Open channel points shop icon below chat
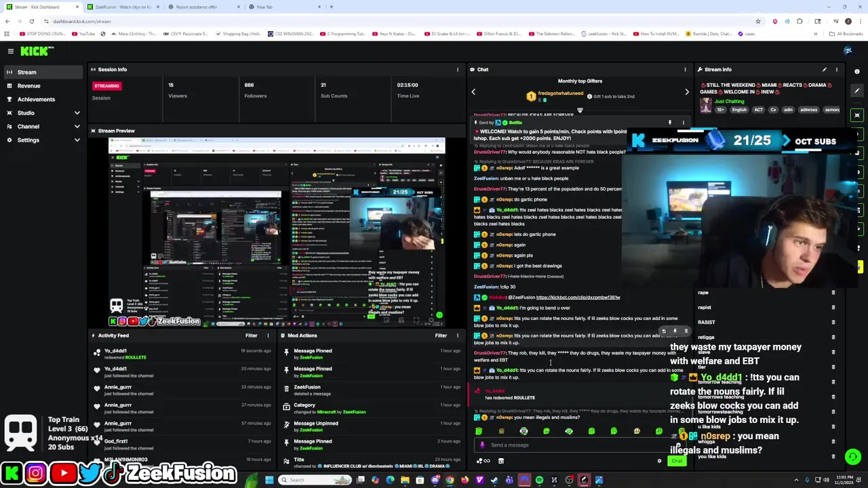868x488 pixels. 501,461
